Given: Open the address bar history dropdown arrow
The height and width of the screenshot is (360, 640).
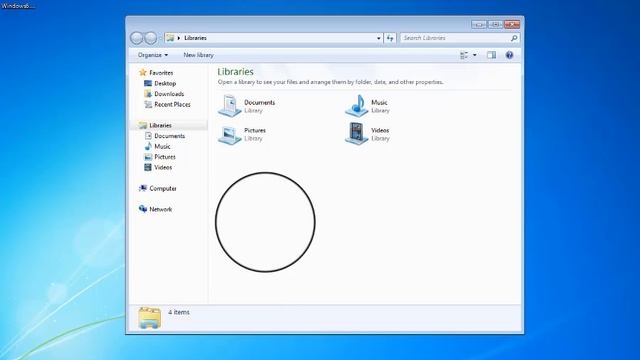Looking at the screenshot, I should tap(378, 38).
